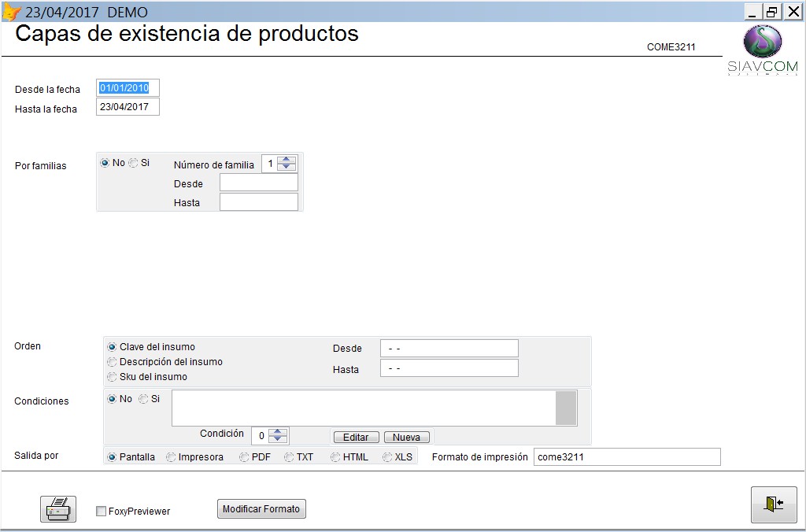Screen dimensions: 806x532
Task: Click the Orden Hasta input field
Action: [449, 368]
